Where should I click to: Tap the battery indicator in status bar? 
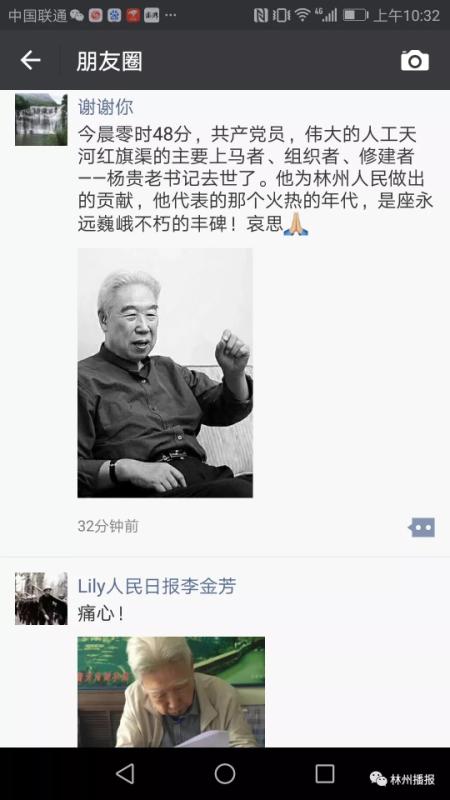(x=355, y=15)
